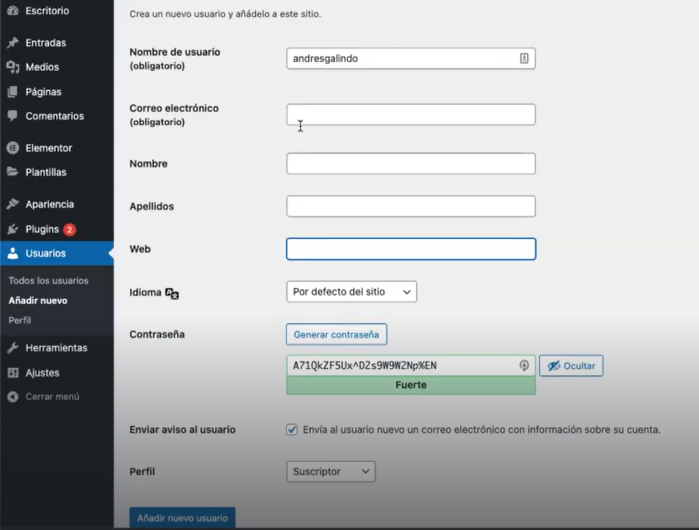Click the Escritorio sidebar label

(47, 11)
